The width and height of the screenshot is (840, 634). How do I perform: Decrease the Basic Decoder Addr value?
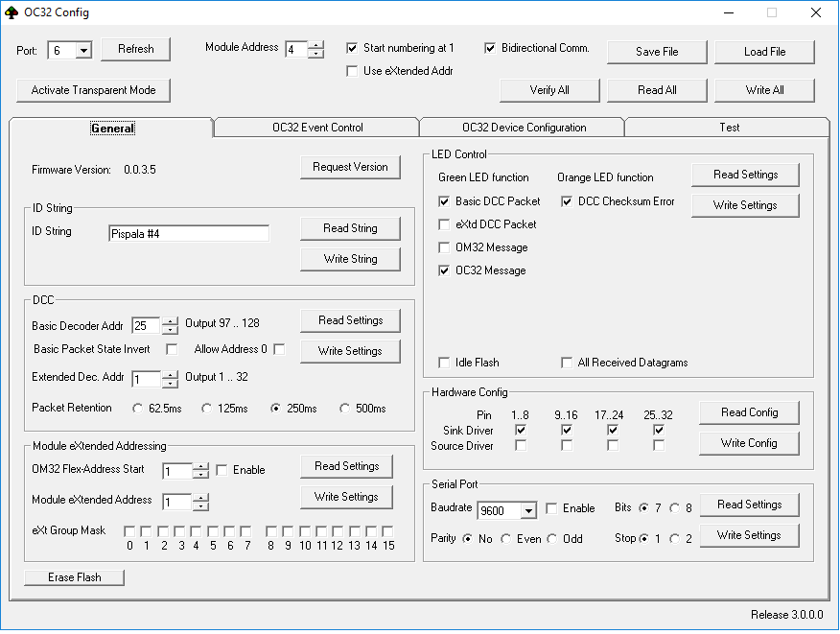click(x=170, y=331)
